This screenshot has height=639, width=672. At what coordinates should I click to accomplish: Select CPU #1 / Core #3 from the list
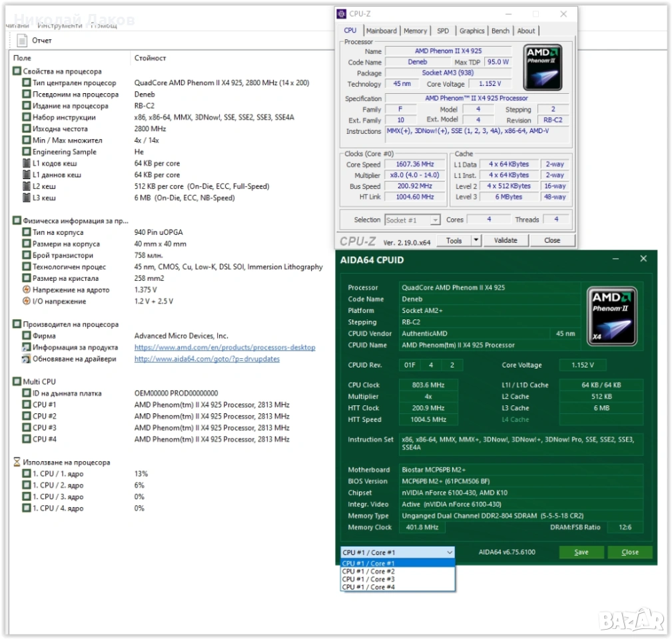[368, 579]
